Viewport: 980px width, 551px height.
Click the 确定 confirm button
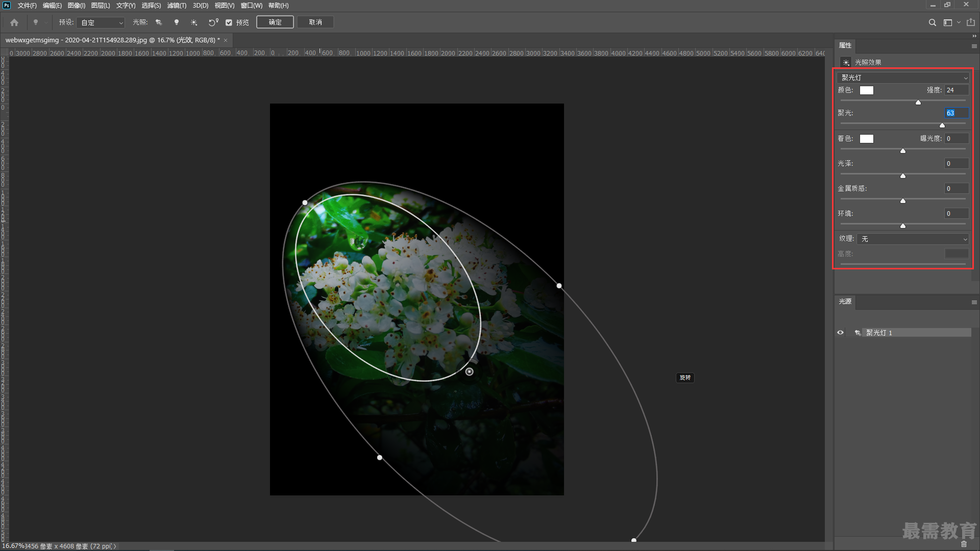tap(275, 22)
